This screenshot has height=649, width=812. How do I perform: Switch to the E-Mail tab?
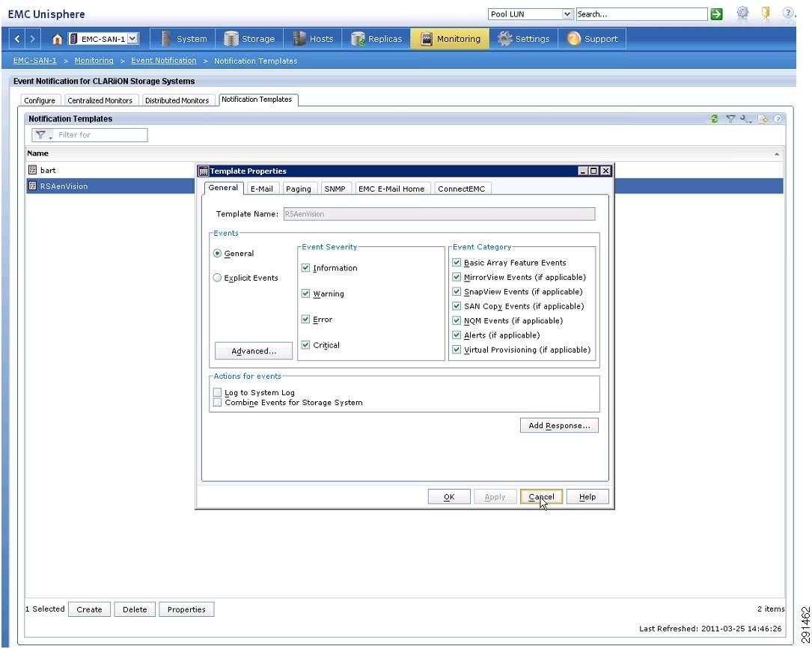pos(262,189)
